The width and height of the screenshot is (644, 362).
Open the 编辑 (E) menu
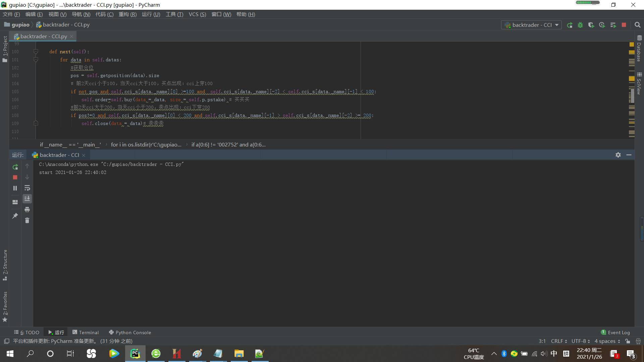click(34, 14)
